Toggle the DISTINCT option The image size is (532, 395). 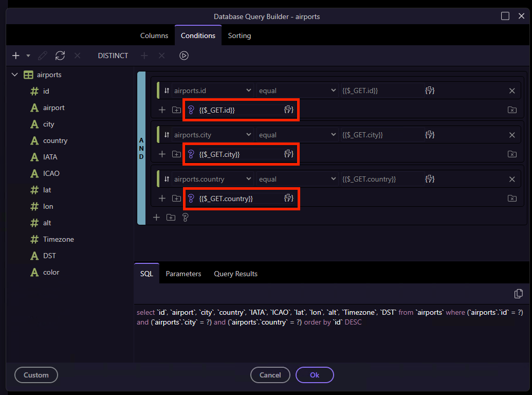point(113,56)
